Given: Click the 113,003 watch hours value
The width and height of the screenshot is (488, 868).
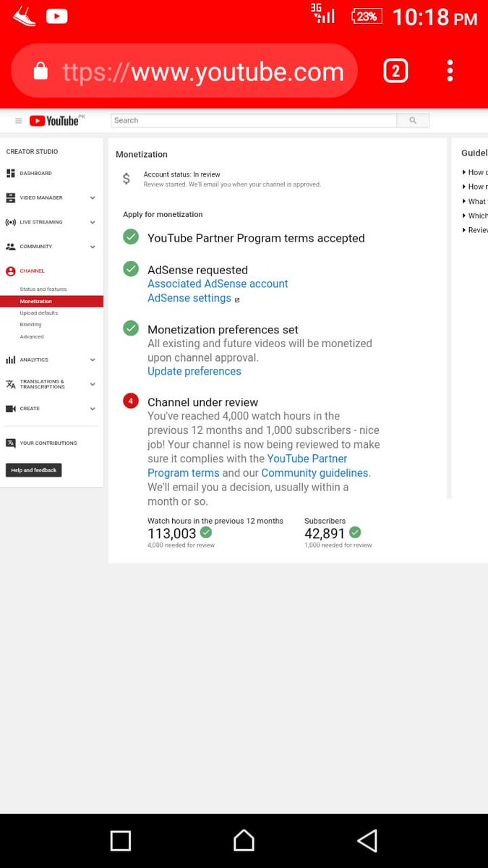Looking at the screenshot, I should tap(172, 534).
